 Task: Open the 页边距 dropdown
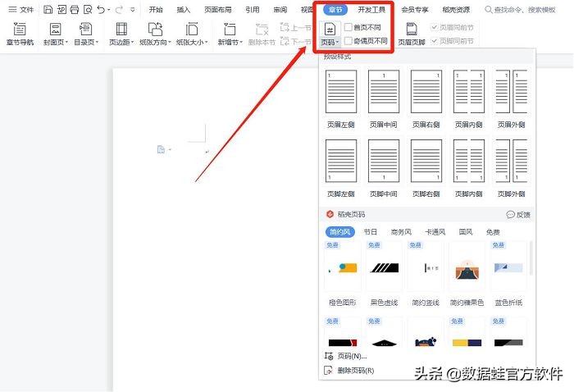point(121,34)
